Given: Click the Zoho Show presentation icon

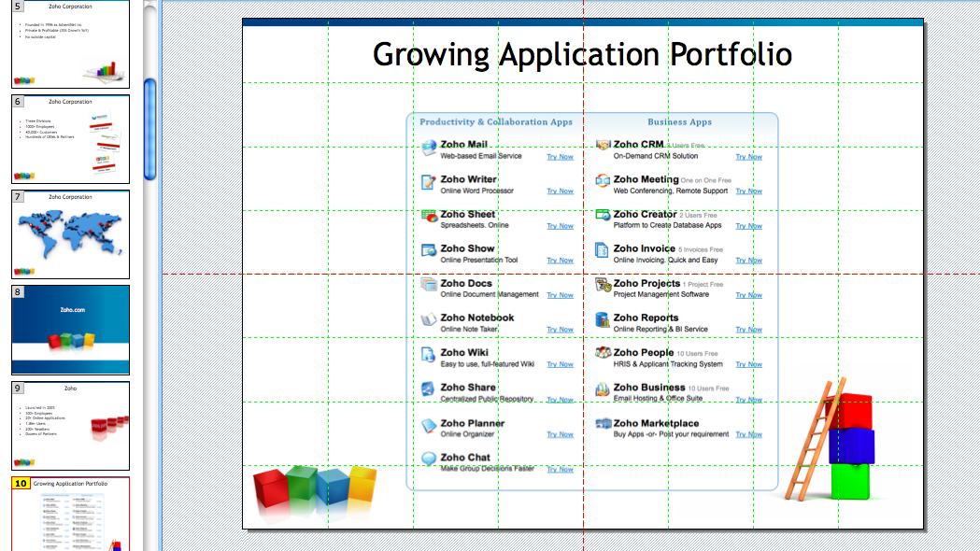Looking at the screenshot, I should click(429, 250).
